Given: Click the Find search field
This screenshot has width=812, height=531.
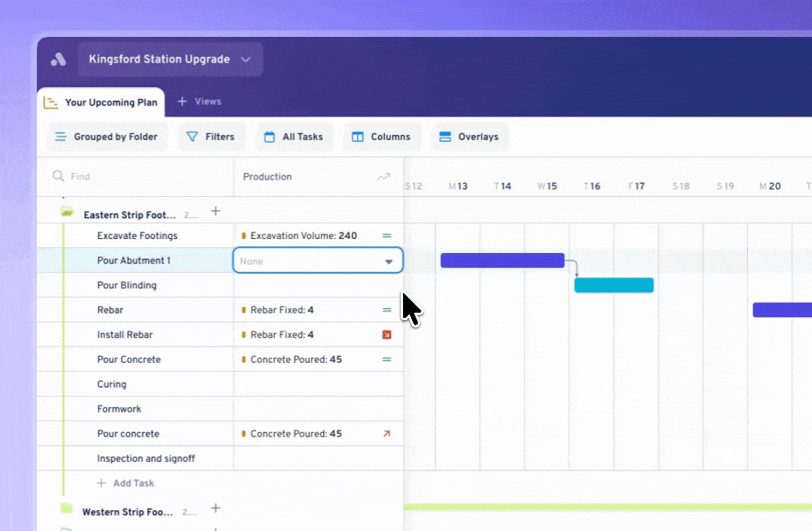Looking at the screenshot, I should (x=136, y=177).
